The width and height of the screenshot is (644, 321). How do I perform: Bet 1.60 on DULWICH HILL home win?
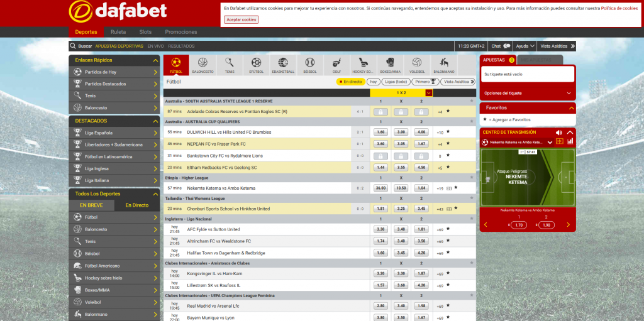point(380,132)
